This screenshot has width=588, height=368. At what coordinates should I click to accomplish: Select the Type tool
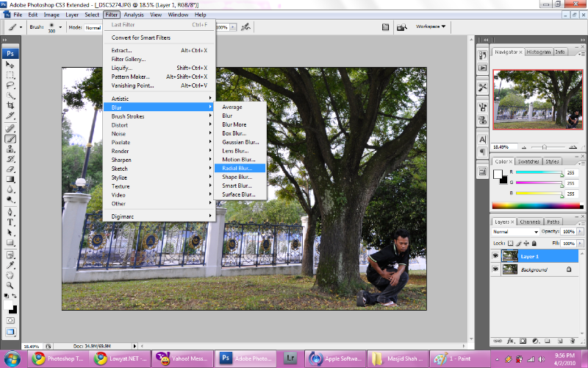[11, 222]
